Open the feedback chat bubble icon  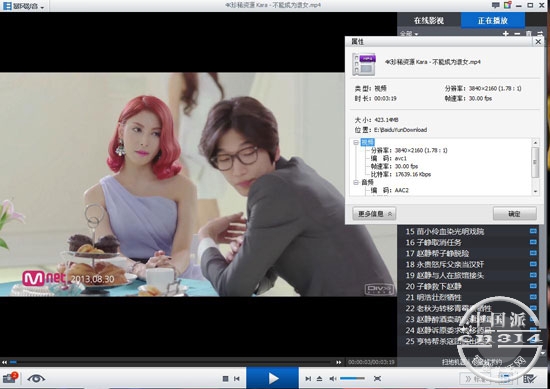pos(496,5)
